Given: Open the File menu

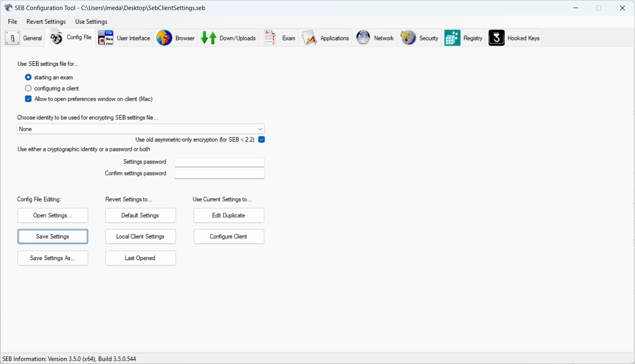Looking at the screenshot, I should (12, 22).
